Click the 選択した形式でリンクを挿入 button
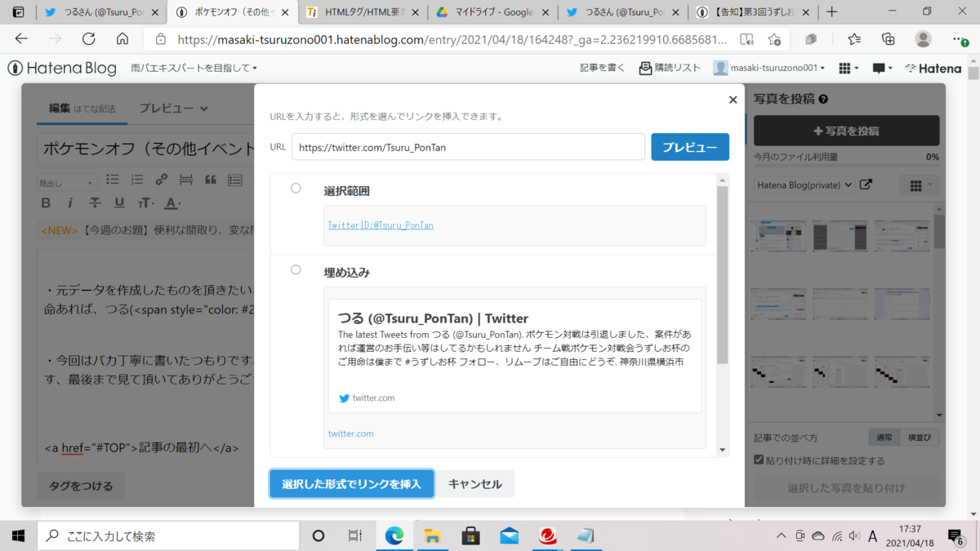980x551 pixels. 351,483
